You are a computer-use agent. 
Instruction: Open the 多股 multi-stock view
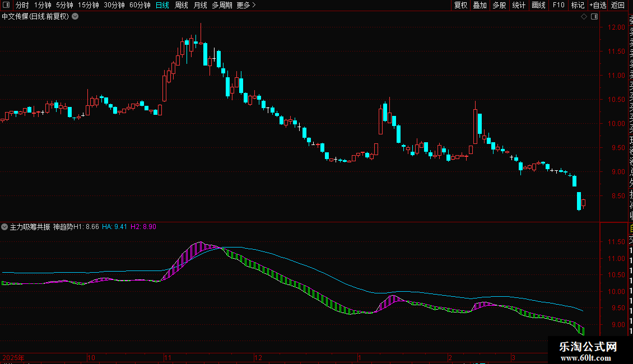(x=499, y=5)
